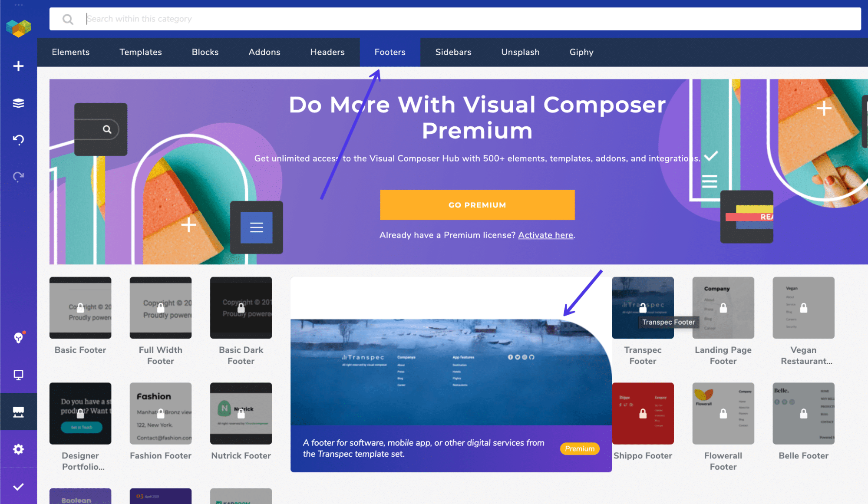
Task: Click the GO PREMIUM button
Action: [477, 205]
